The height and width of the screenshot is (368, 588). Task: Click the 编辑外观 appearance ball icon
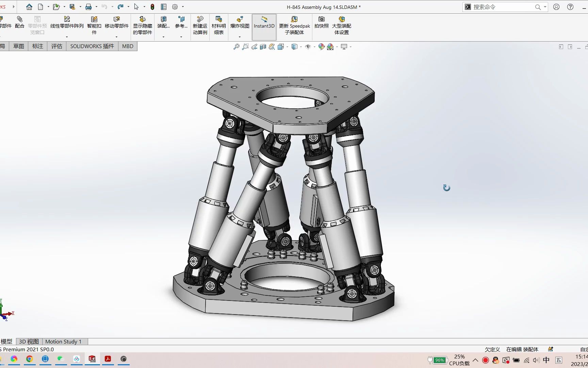click(321, 47)
